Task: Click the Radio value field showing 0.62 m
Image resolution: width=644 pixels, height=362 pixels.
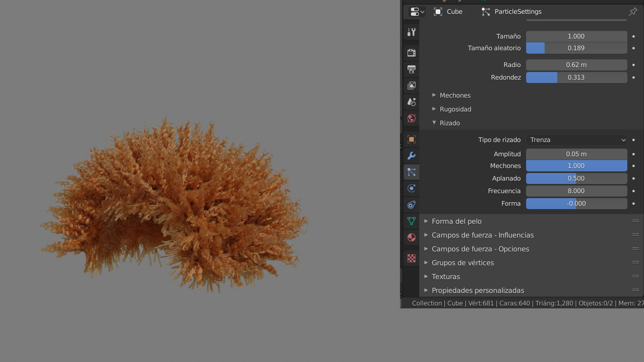Action: (x=576, y=65)
